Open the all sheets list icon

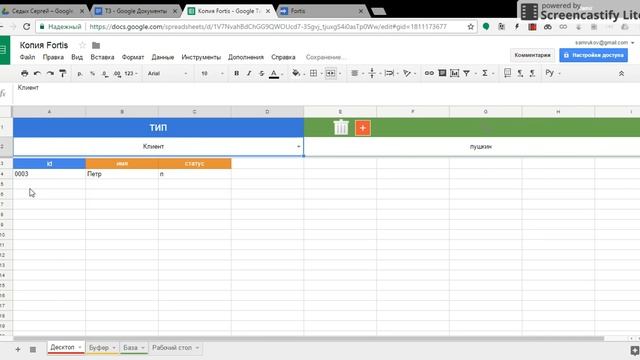click(33, 349)
